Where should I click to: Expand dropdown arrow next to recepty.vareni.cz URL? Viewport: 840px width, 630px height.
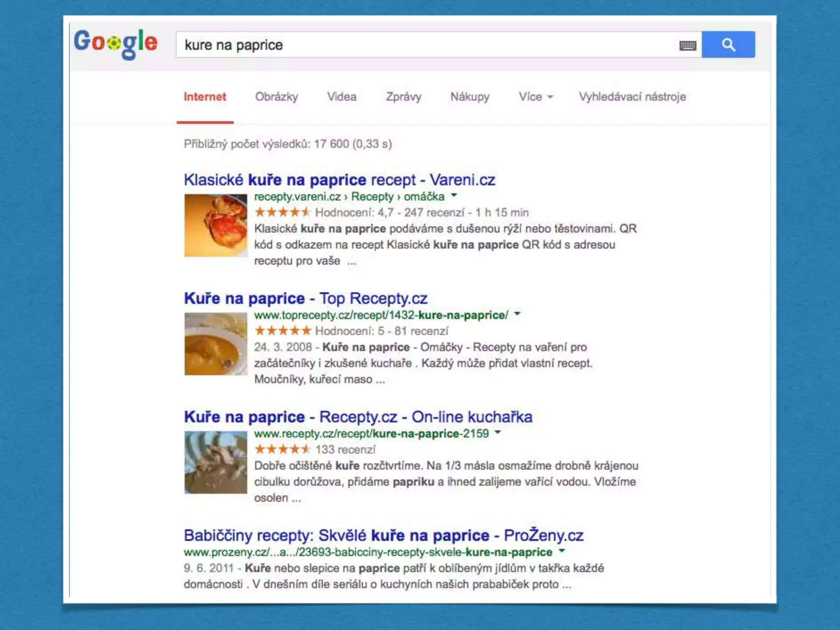coord(454,195)
